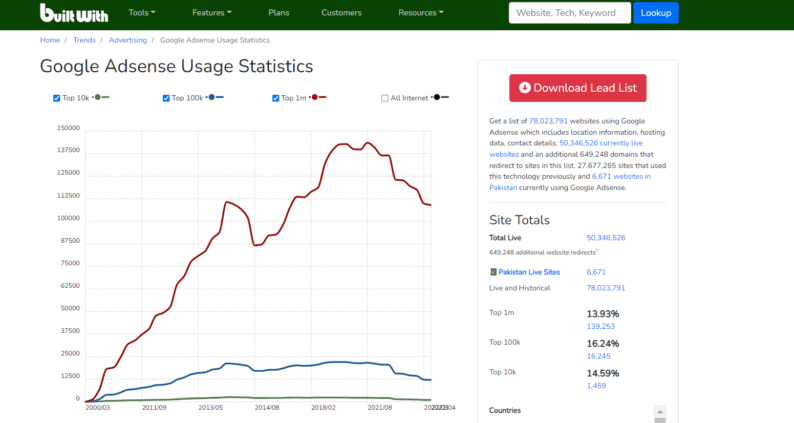Open the Customers page
The image size is (794, 423).
click(x=341, y=13)
